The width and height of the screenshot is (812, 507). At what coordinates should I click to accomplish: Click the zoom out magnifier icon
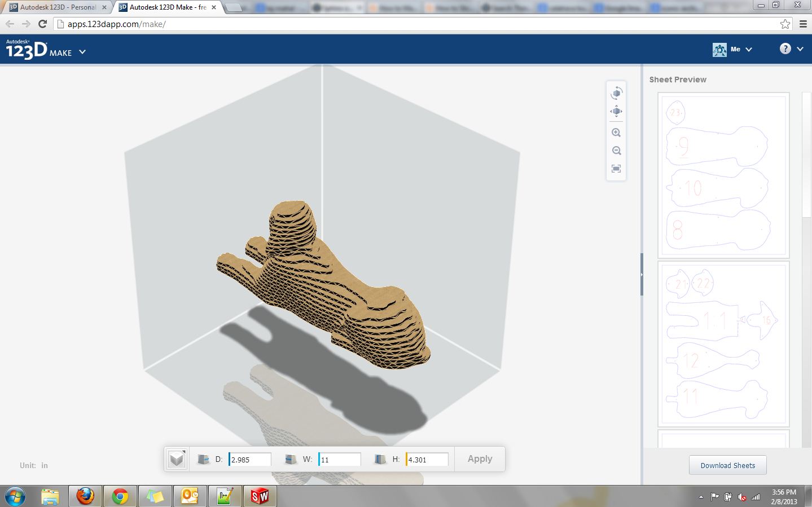[616, 151]
